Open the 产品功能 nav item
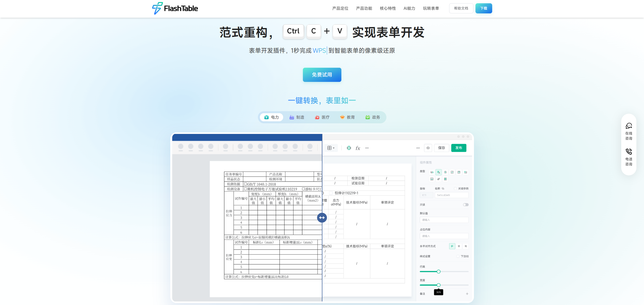Screen dimensions: 644x305 (x=364, y=8)
